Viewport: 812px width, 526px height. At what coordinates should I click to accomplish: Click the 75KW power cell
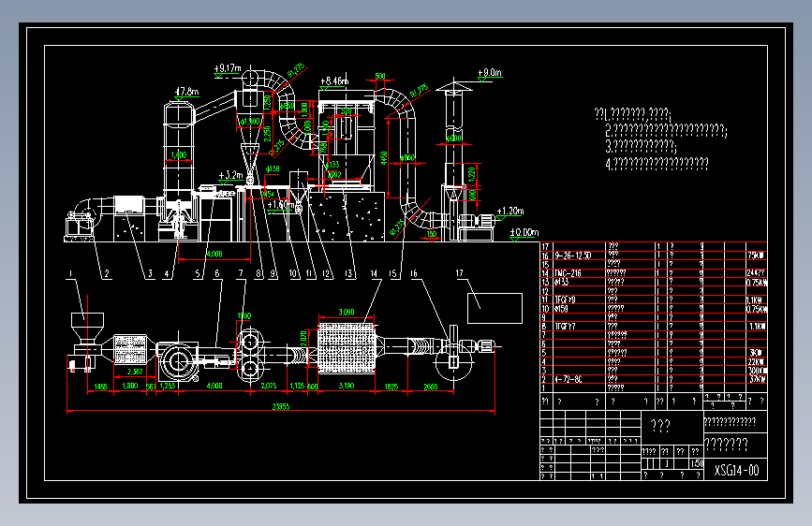756,256
